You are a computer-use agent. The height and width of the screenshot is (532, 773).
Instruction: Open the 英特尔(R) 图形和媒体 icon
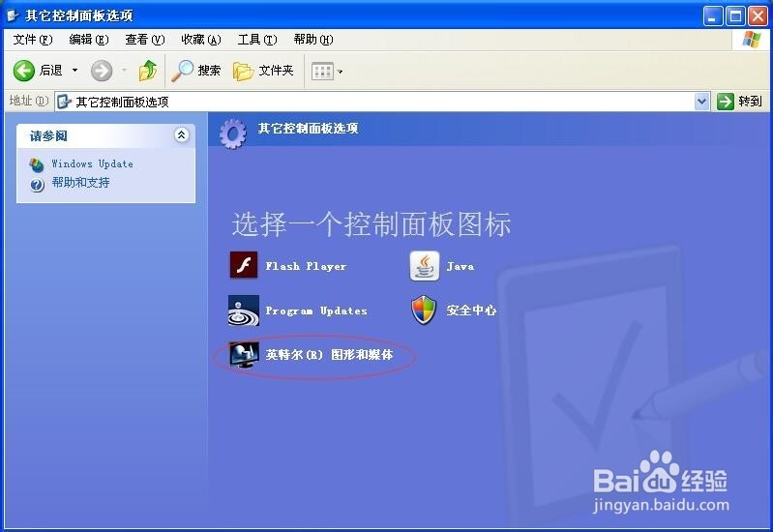[244, 355]
